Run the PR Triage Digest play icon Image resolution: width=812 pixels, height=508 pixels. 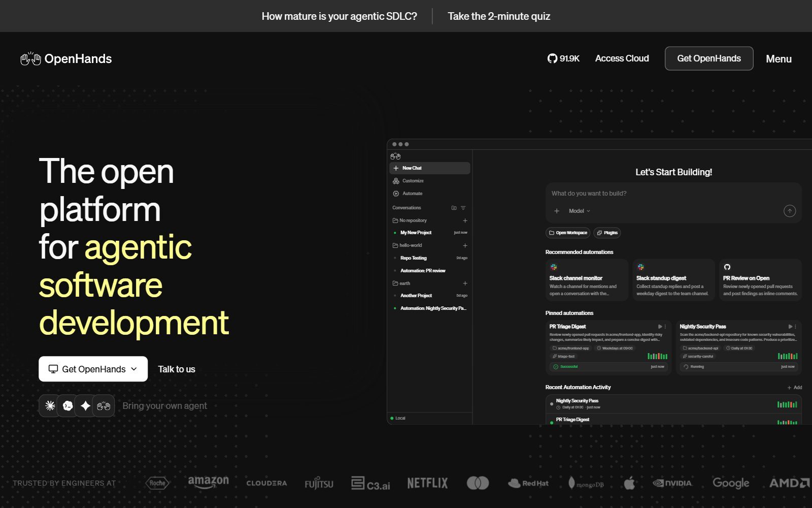tap(660, 327)
